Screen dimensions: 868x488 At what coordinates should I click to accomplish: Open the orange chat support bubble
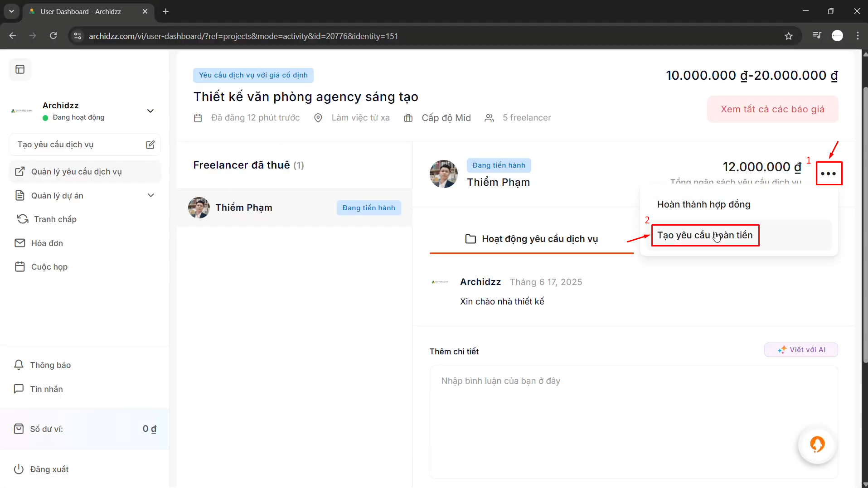pos(817,445)
